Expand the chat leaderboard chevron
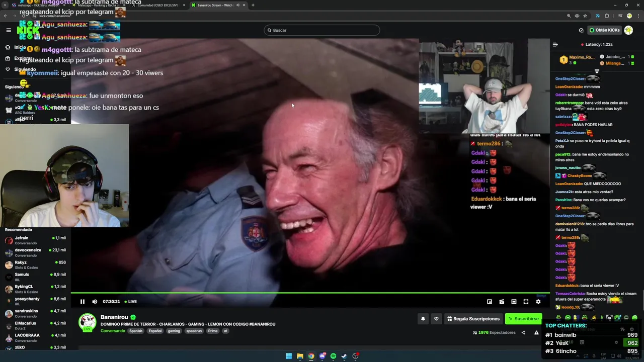The image size is (644, 362). (597, 71)
